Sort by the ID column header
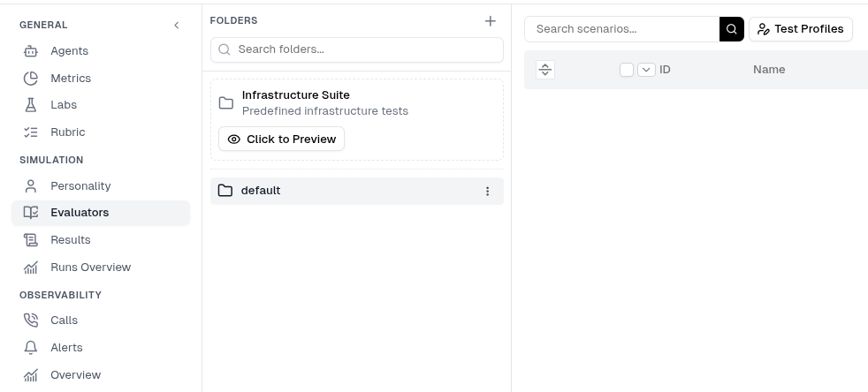Image resolution: width=868 pixels, height=392 pixels. pos(665,70)
